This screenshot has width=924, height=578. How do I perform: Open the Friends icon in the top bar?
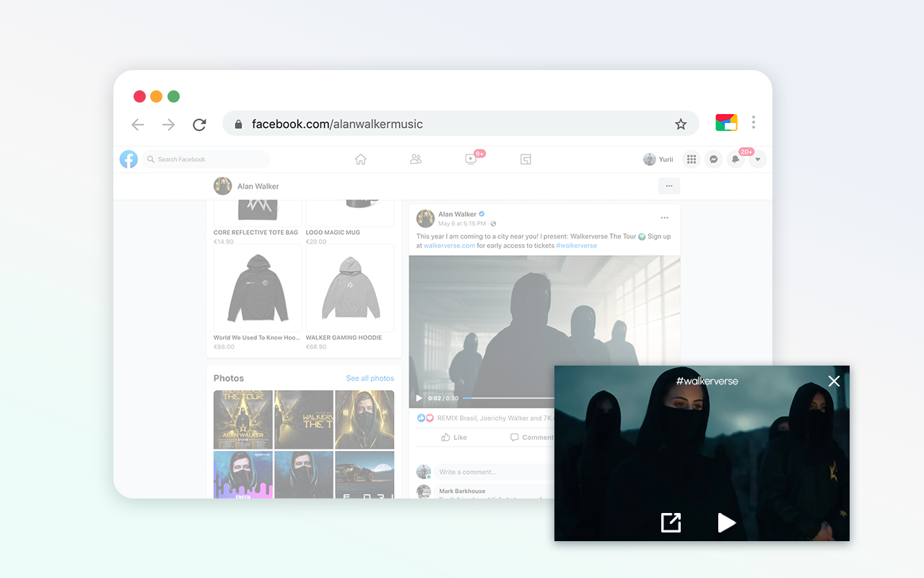pos(415,159)
